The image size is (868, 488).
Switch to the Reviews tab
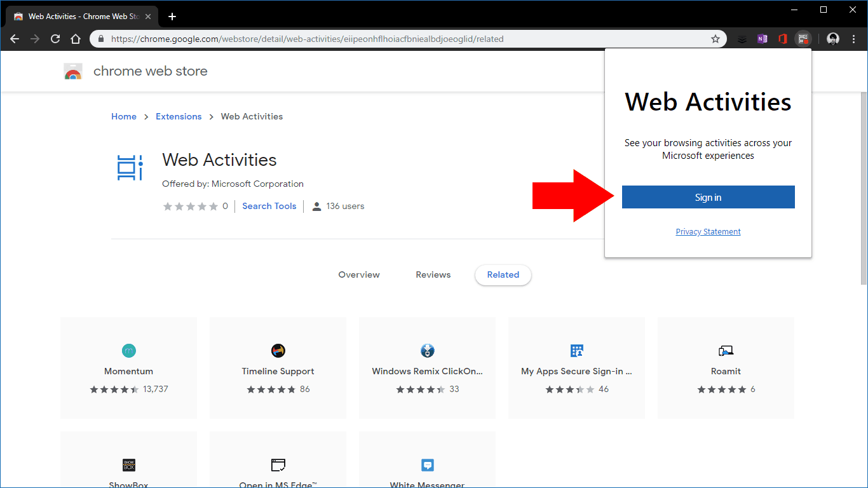pos(433,274)
